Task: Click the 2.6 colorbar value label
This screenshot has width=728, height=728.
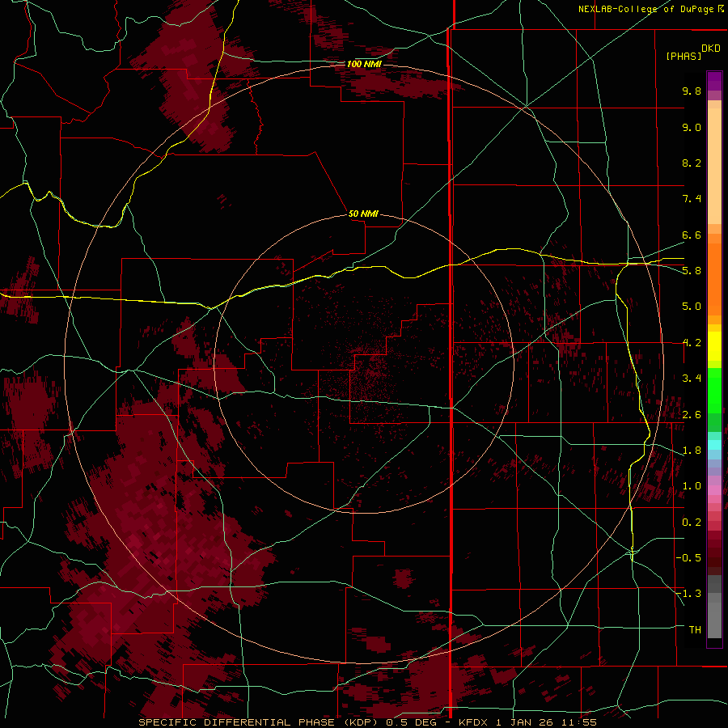Action: click(x=692, y=415)
